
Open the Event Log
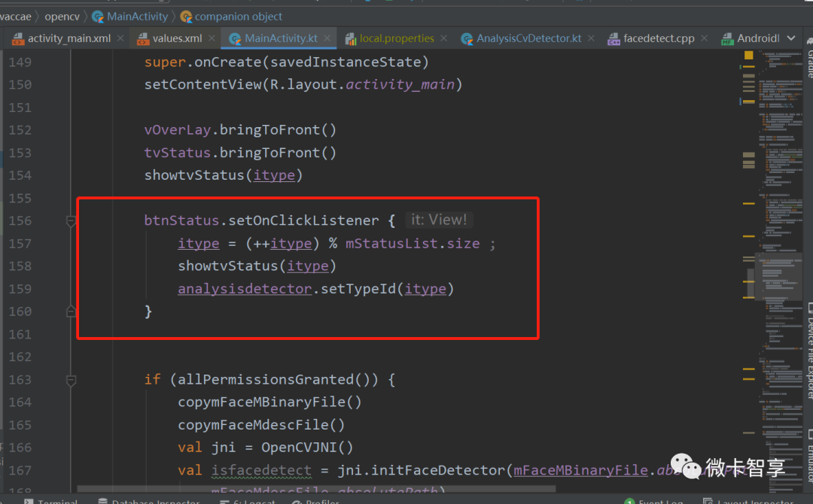tap(654, 501)
